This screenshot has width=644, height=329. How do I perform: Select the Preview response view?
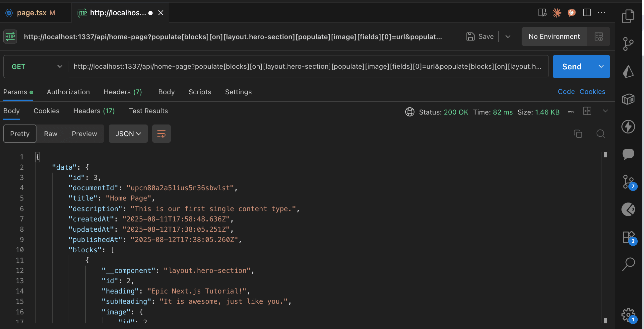[85, 134]
